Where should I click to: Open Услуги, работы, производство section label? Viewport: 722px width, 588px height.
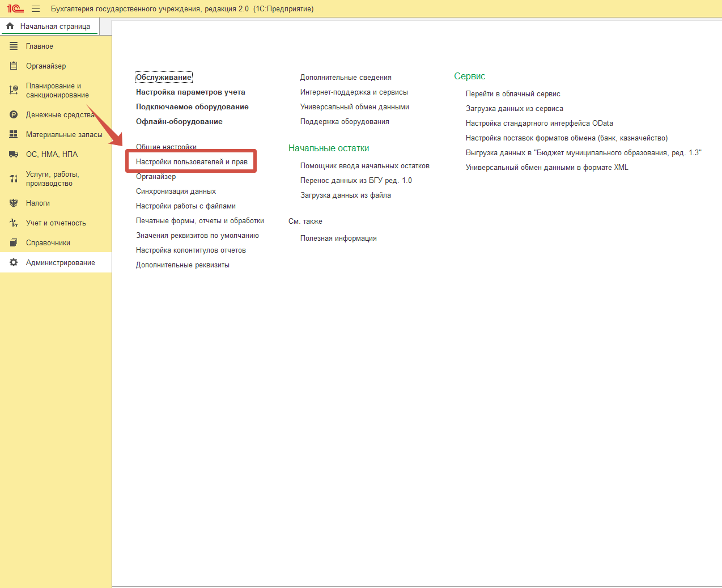(52, 178)
